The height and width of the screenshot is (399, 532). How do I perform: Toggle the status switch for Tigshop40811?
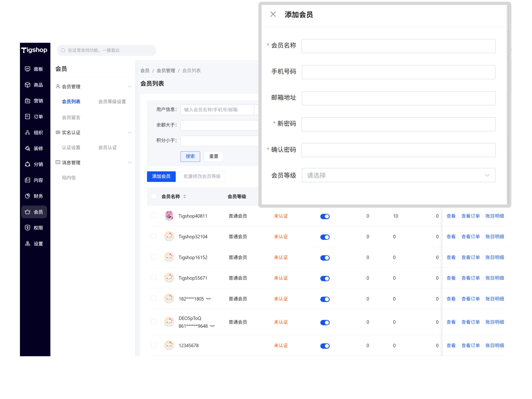tap(325, 216)
